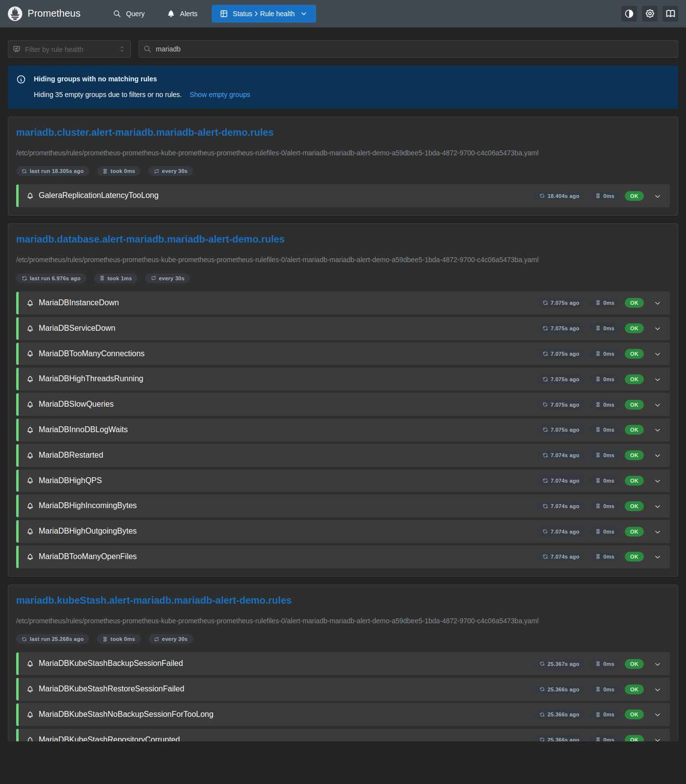Click the 'every 30s' badge in mariadb.kubeStash group
Image resolution: width=686 pixels, height=784 pixels.
[x=171, y=639]
